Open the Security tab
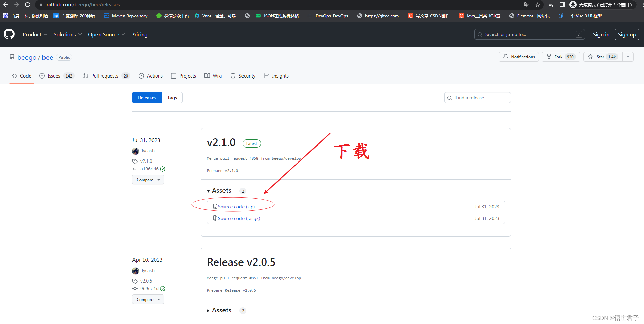The width and height of the screenshot is (644, 324). [243, 76]
